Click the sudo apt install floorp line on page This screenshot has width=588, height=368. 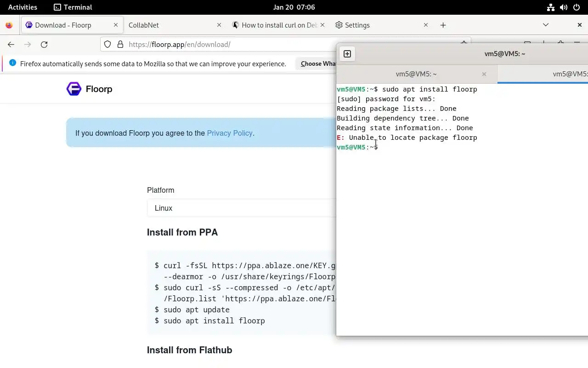(210, 321)
